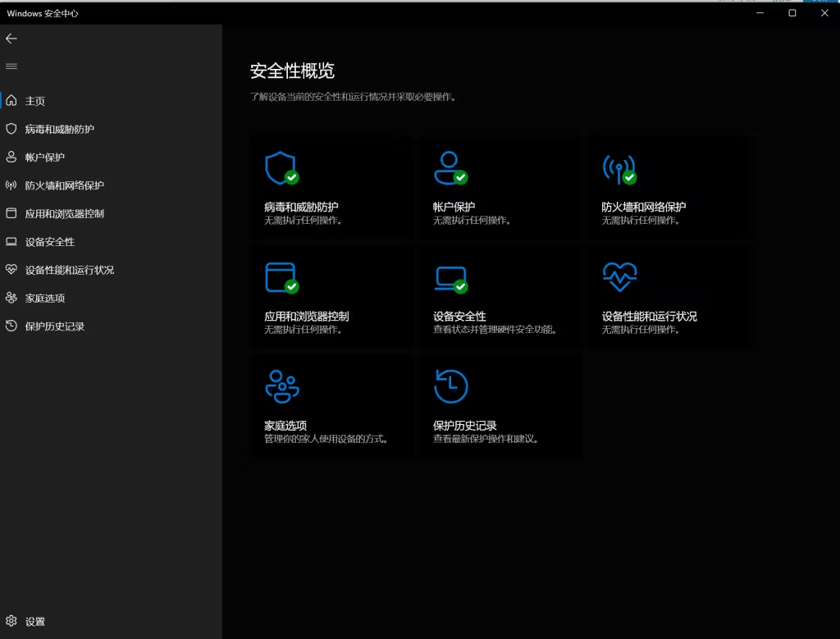Click the shield icon on virus protection tile
Screen dimensions: 840x639
[280, 167]
